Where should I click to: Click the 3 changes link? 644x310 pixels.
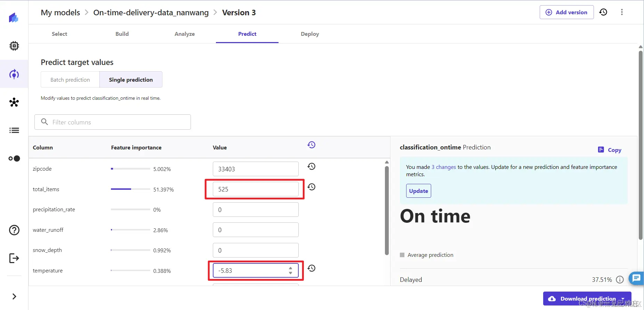[444, 167]
